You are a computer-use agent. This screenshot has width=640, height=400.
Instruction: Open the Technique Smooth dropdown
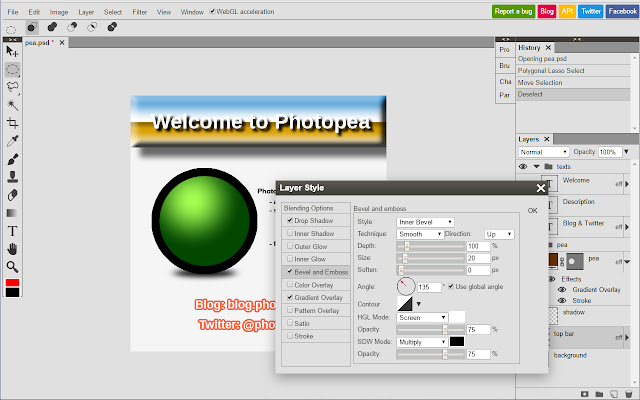420,234
